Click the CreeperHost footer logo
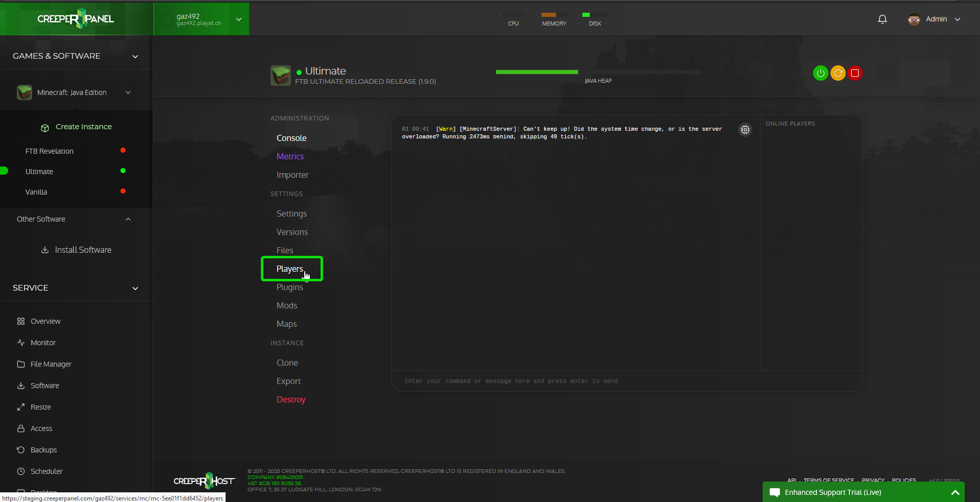Image resolution: width=980 pixels, height=502 pixels. (204, 481)
